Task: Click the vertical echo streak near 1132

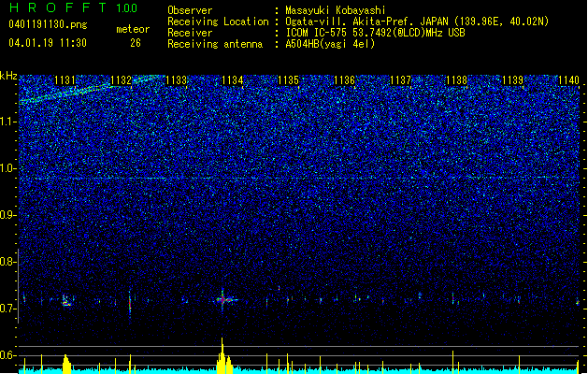Action: pyautogui.click(x=130, y=304)
